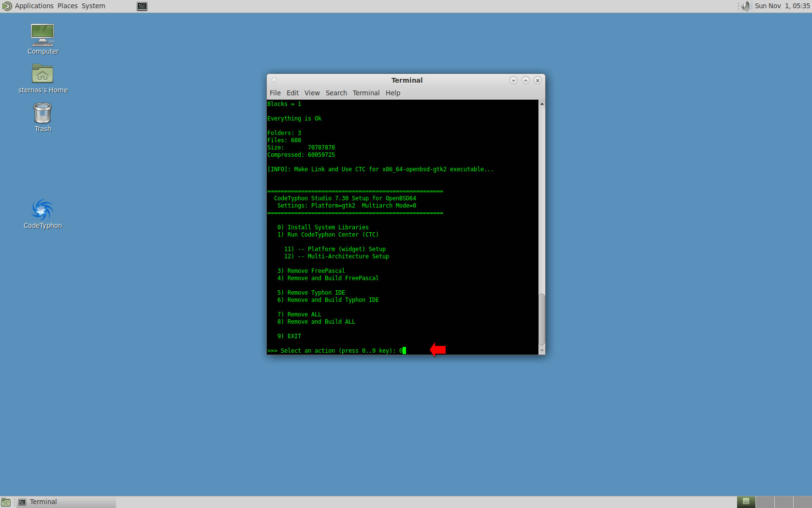812x508 pixels.
Task: Click the 'Remove Typhon IDE' line
Action: [x=311, y=293]
